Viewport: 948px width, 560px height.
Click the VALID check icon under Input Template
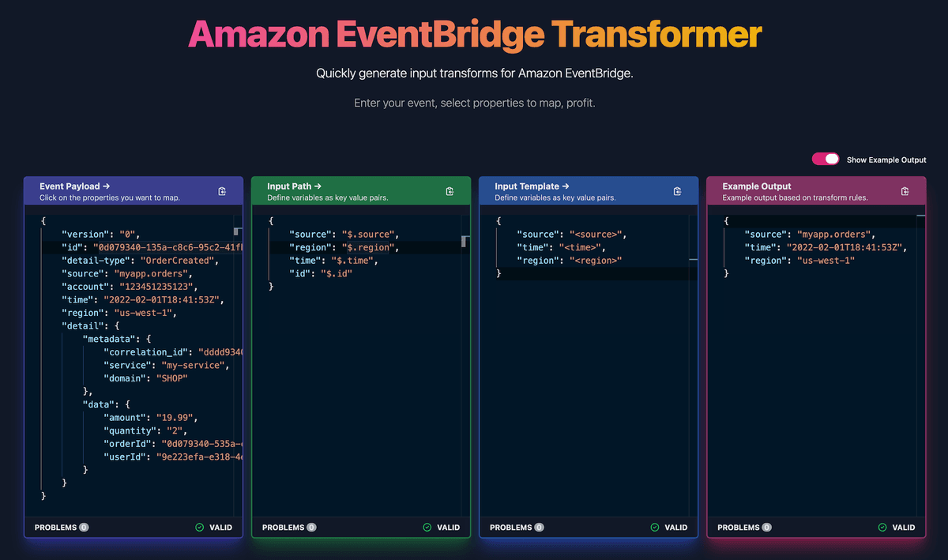coord(656,527)
